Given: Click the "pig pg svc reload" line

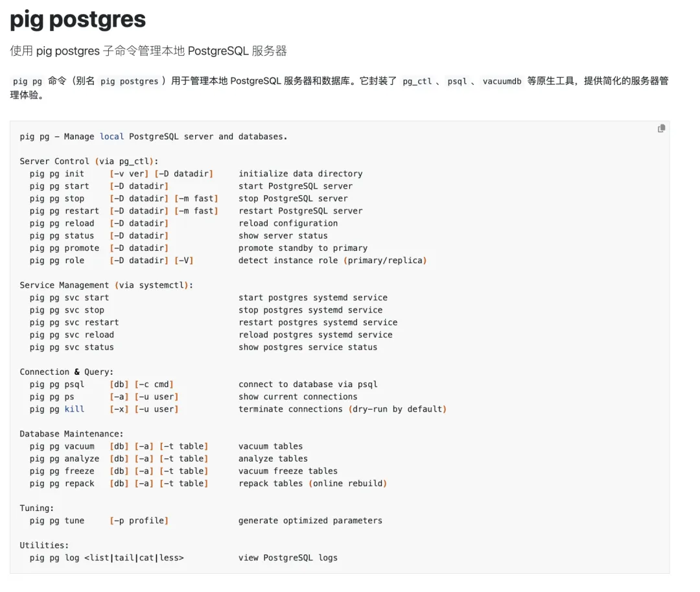Looking at the screenshot, I should [71, 335].
